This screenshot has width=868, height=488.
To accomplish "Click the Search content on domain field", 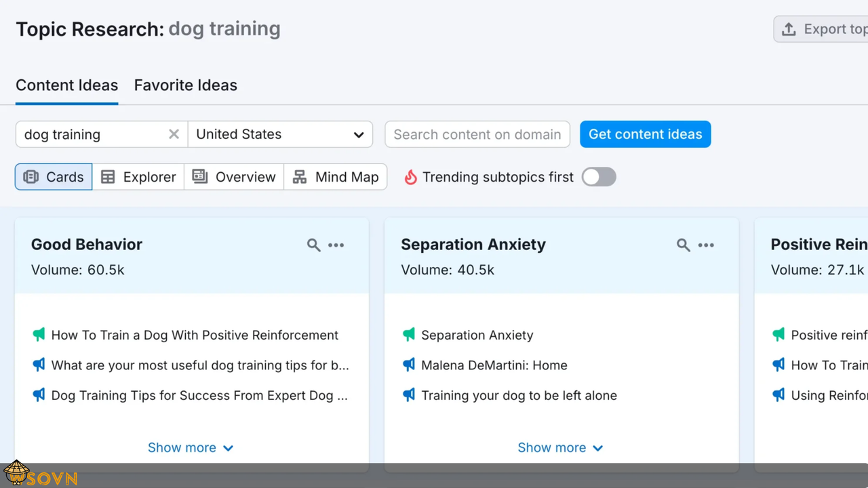I will pos(477,134).
